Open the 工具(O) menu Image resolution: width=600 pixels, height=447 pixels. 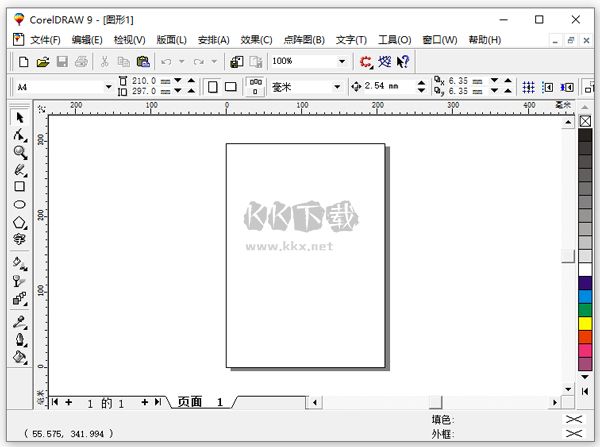(395, 40)
